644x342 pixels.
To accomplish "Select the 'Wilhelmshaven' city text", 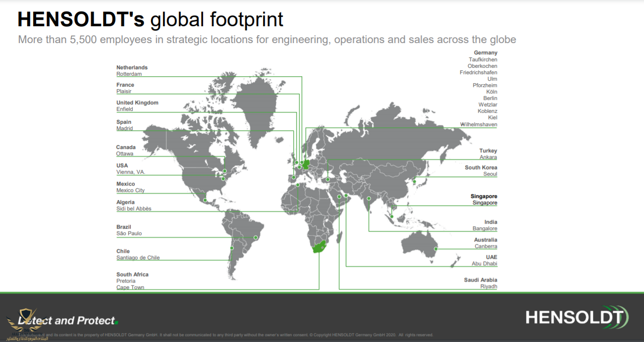I will click(479, 124).
